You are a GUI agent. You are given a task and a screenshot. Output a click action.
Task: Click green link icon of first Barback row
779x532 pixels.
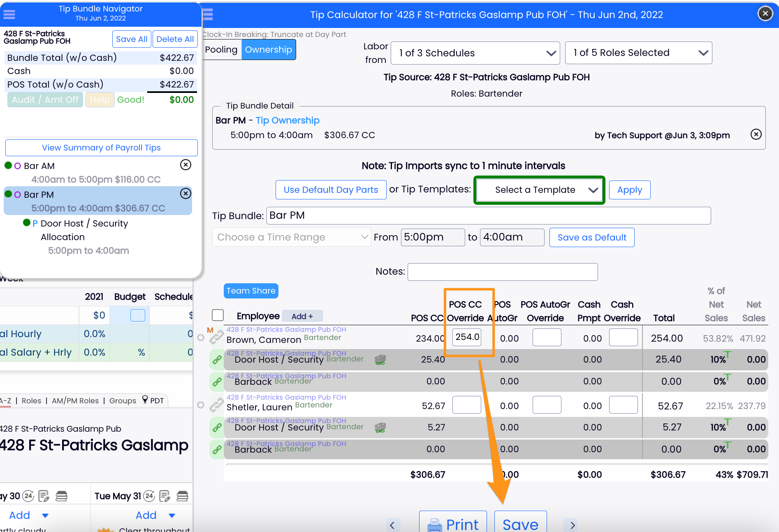point(217,382)
